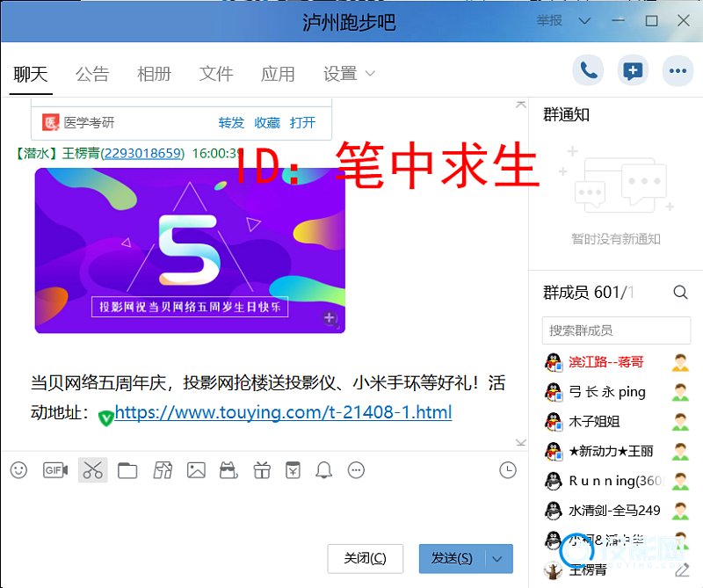703x588 pixels.
Task: Select member 弓长永 ping
Action: click(x=616, y=392)
